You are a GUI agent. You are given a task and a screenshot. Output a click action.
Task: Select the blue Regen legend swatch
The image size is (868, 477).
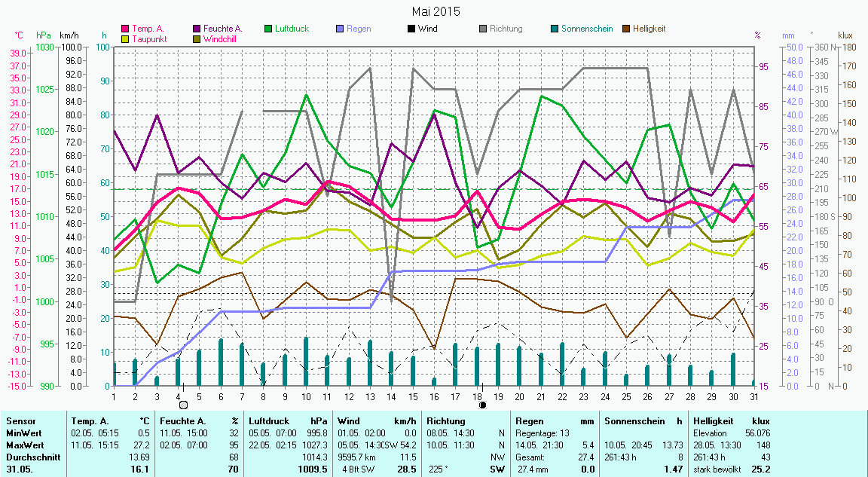[339, 29]
